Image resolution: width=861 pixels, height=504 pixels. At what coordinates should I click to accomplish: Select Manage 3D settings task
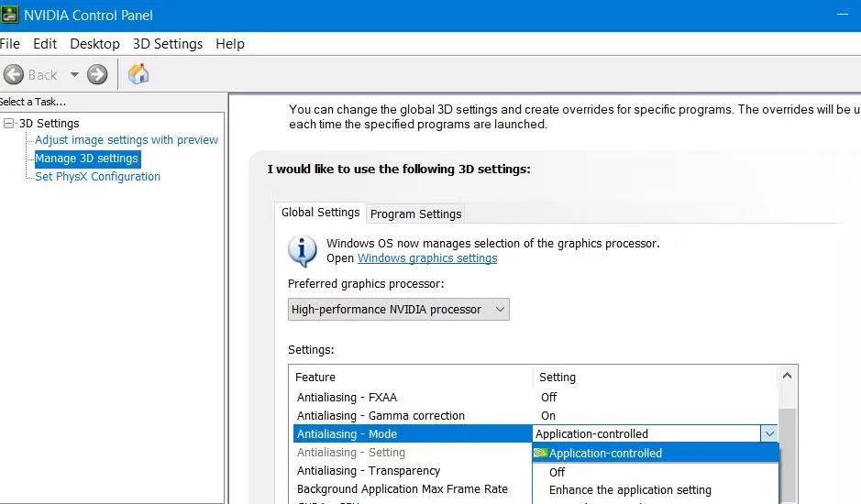[87, 159]
